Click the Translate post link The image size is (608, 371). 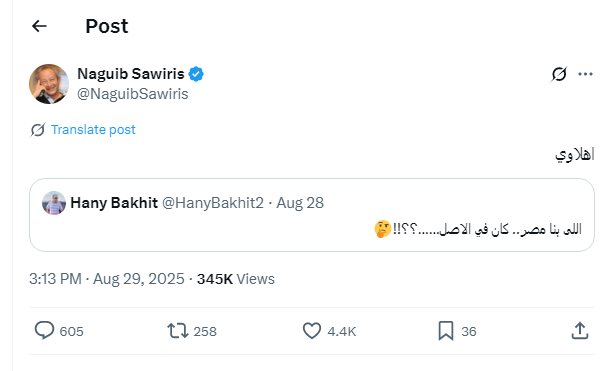(93, 129)
